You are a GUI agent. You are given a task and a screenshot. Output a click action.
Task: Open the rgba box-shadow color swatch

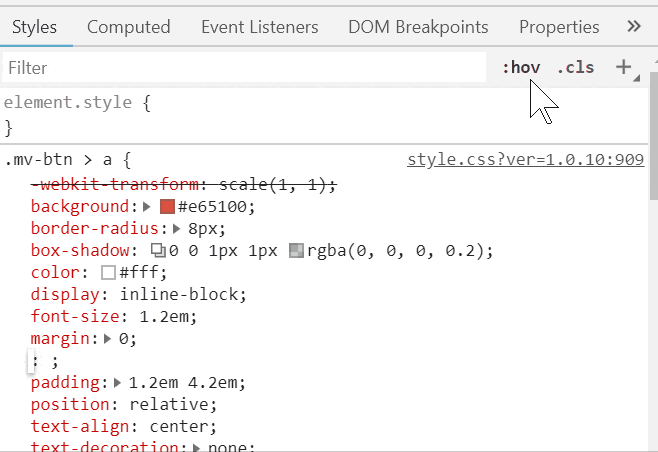coord(295,250)
